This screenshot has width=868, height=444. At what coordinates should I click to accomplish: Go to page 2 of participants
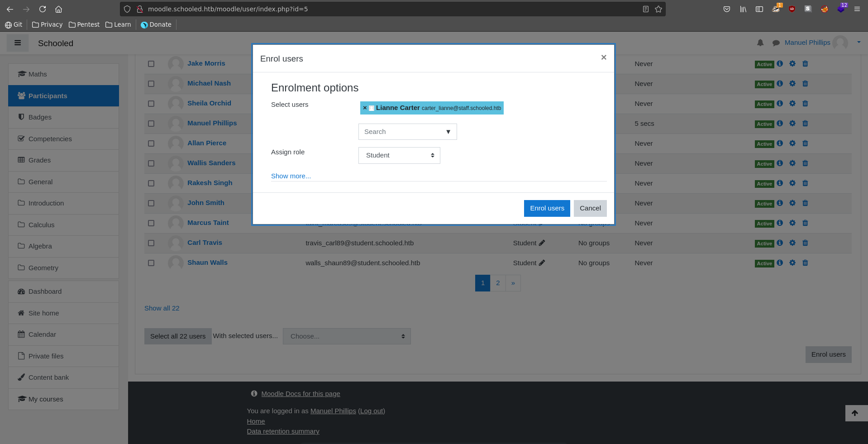point(498,283)
